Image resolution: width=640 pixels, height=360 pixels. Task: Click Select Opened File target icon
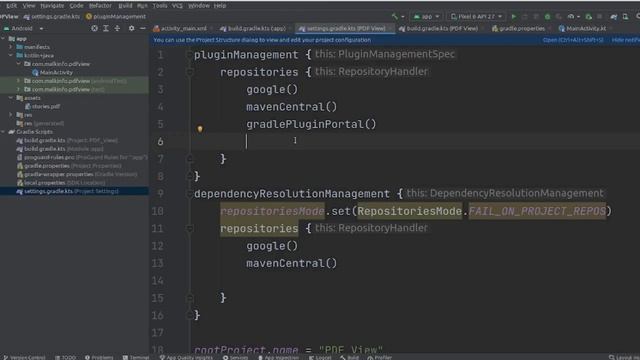pyautogui.click(x=94, y=29)
